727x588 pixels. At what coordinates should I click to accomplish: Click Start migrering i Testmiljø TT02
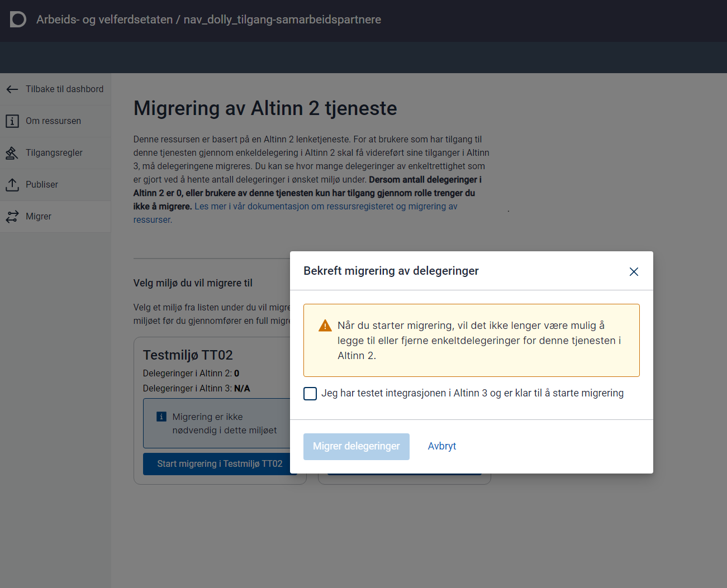click(x=220, y=464)
